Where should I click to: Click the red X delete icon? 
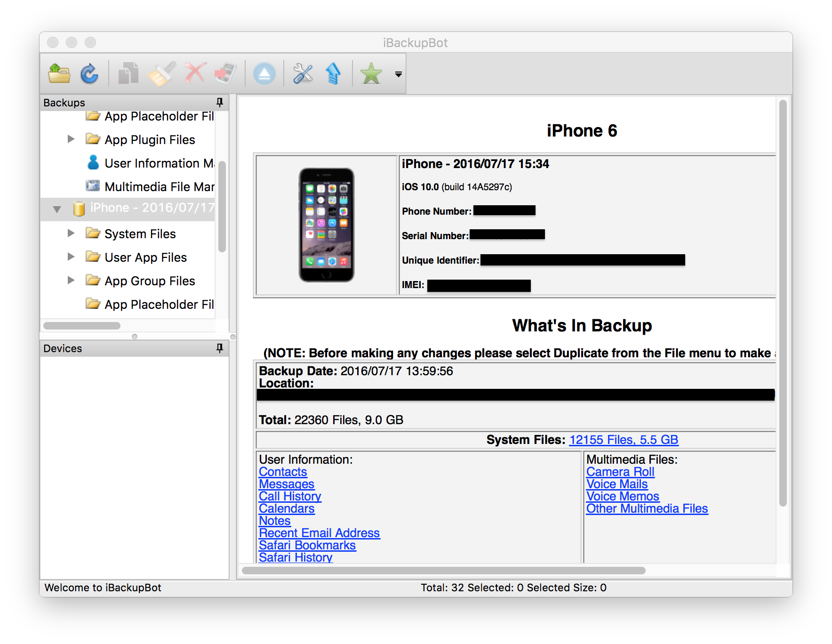(194, 73)
